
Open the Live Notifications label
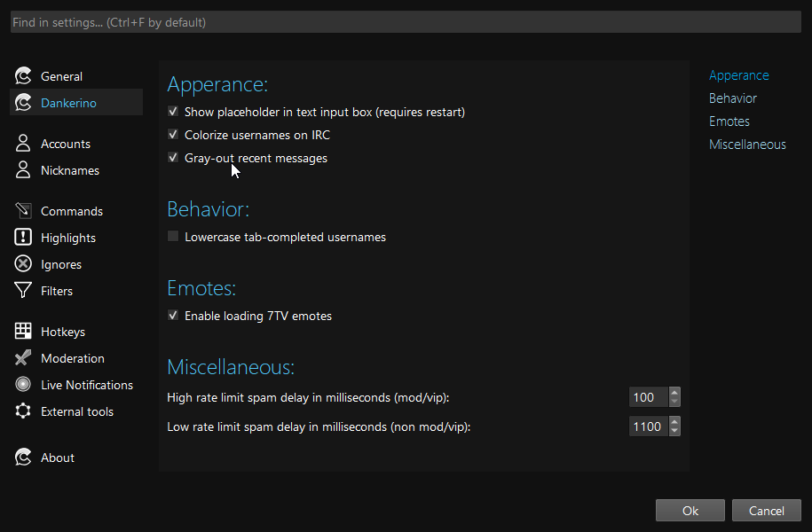tap(87, 385)
